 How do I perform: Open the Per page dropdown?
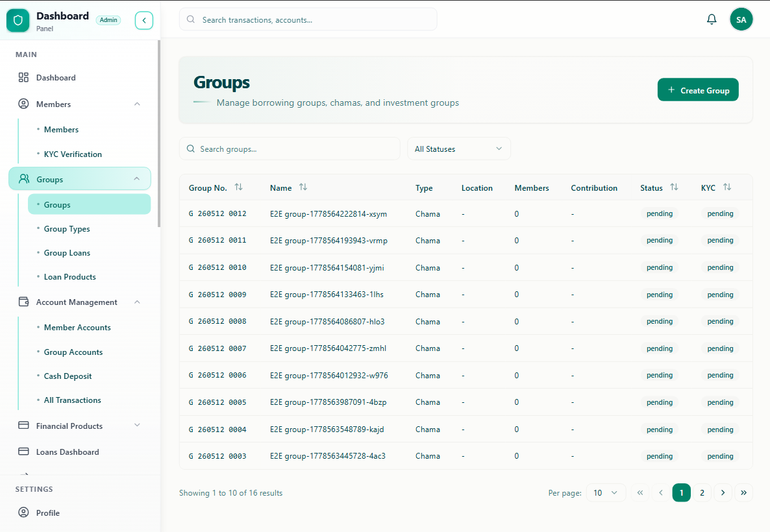coord(606,492)
